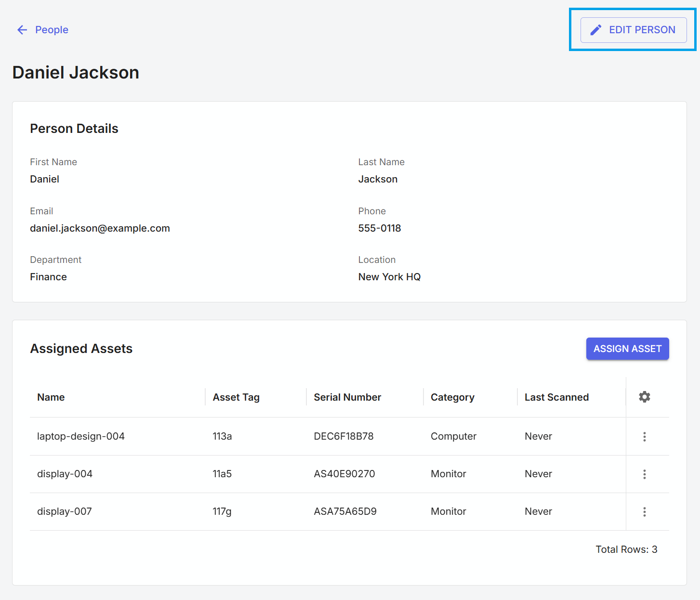This screenshot has width=700, height=600.
Task: Open table column settings gear icon
Action: click(644, 397)
